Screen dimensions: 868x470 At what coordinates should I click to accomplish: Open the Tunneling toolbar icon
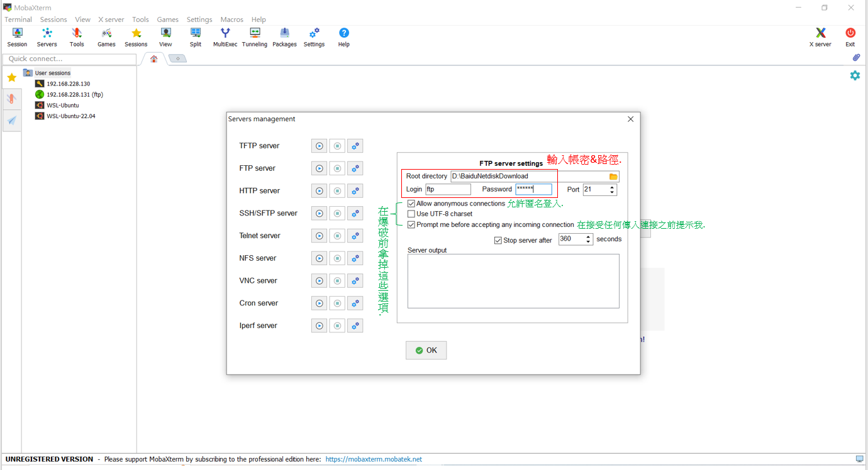click(255, 37)
